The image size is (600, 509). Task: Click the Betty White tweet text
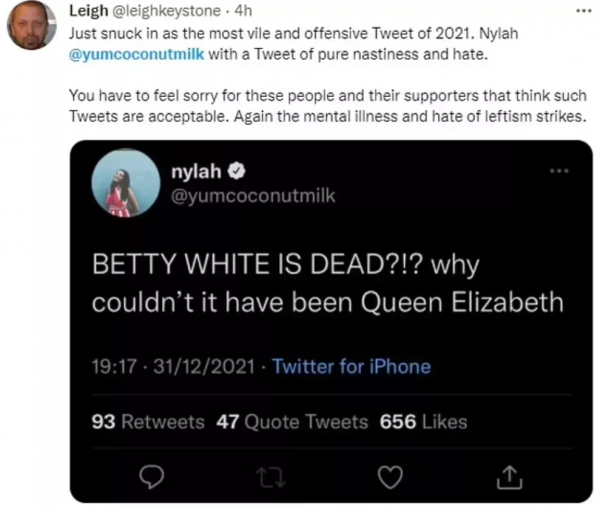click(x=320, y=285)
